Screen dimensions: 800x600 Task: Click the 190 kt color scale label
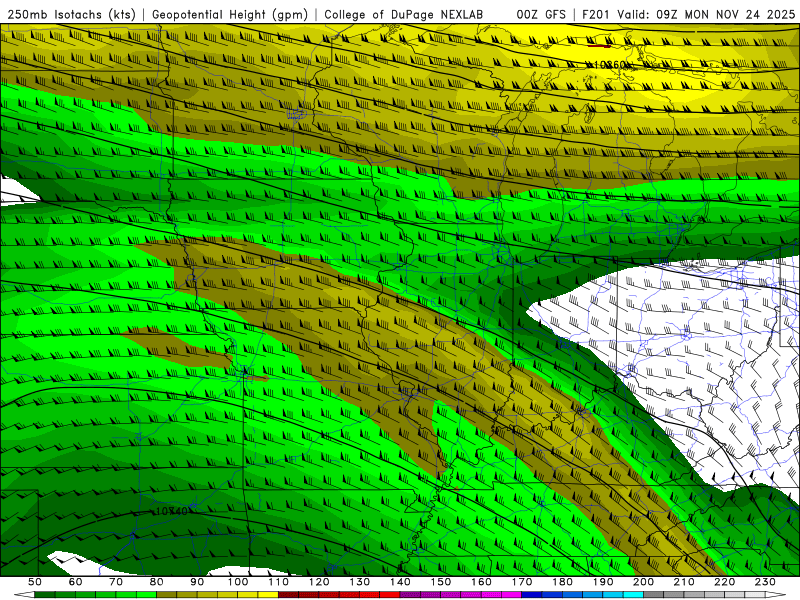[x=603, y=582]
